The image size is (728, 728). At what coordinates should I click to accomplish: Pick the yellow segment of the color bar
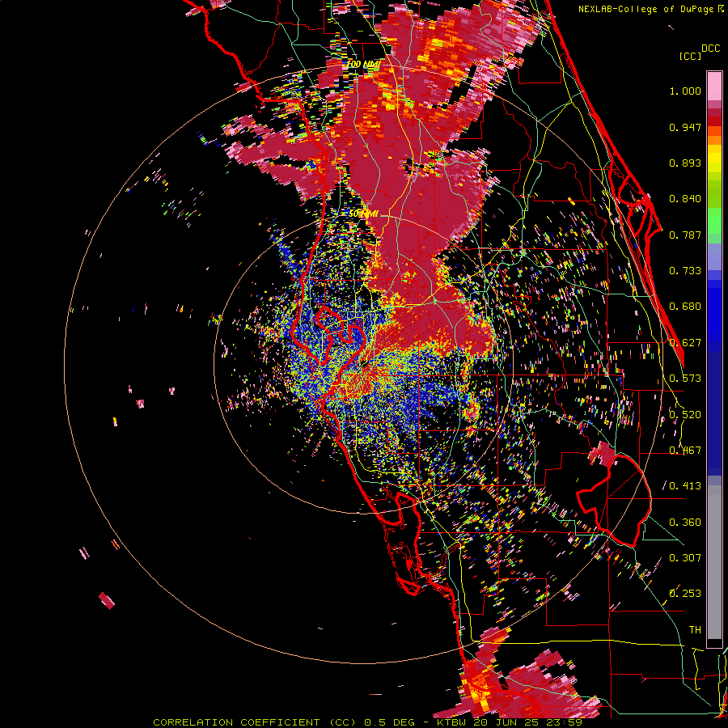click(714, 159)
